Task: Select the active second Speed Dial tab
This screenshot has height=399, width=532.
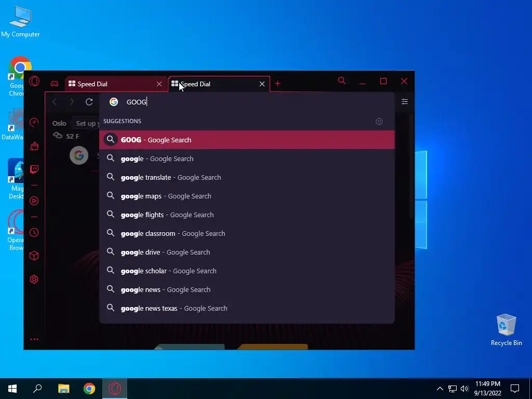Action: tap(219, 84)
